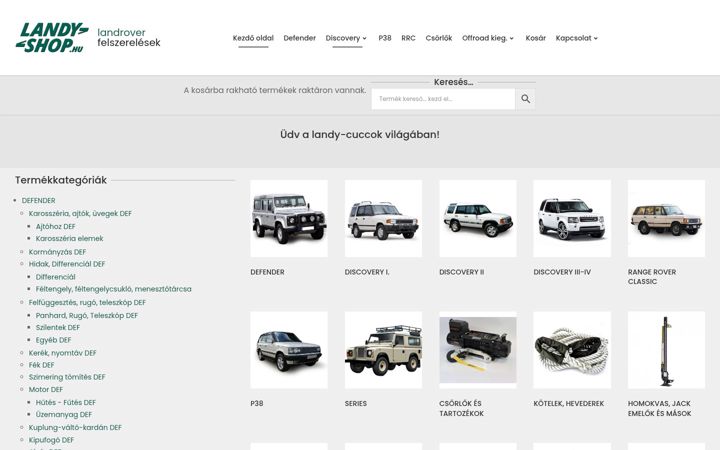This screenshot has width=720, height=450.
Task: Open the P38 vehicle thumbnail
Action: pyautogui.click(x=289, y=350)
